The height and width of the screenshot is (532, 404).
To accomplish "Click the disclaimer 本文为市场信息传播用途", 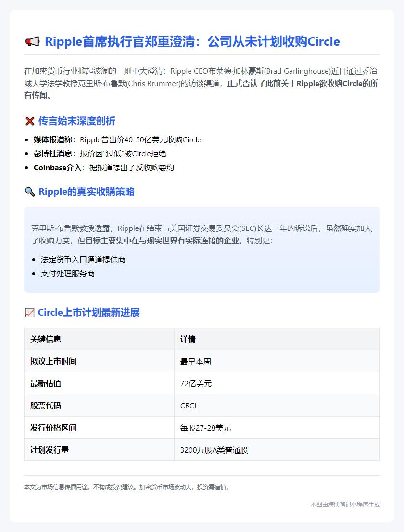I will [127, 487].
